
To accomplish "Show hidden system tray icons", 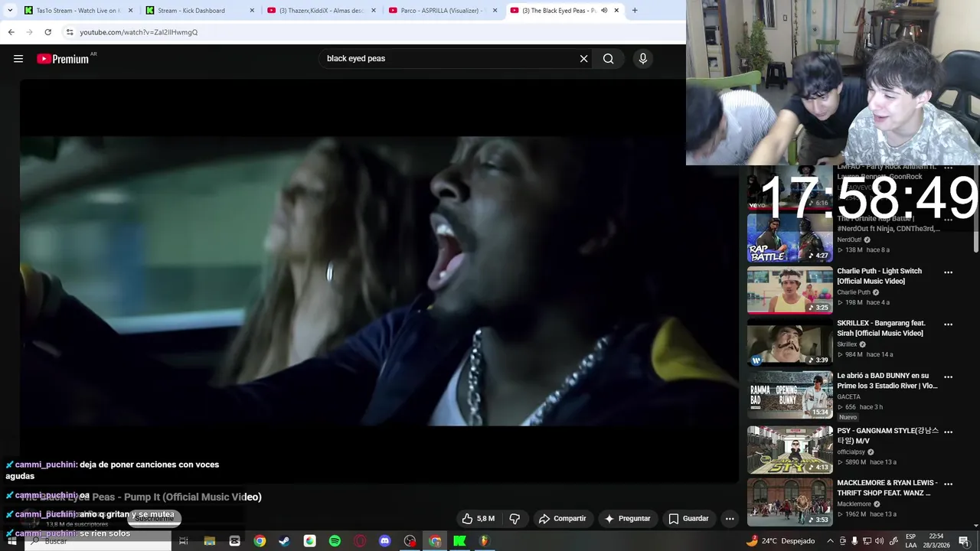I will coord(830,541).
